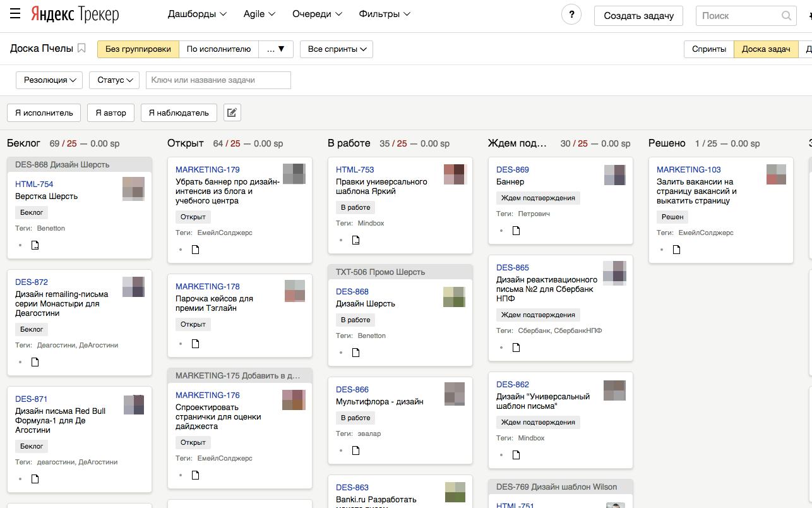
Task: Toggle the Я наблюдатель quick filter
Action: point(179,112)
